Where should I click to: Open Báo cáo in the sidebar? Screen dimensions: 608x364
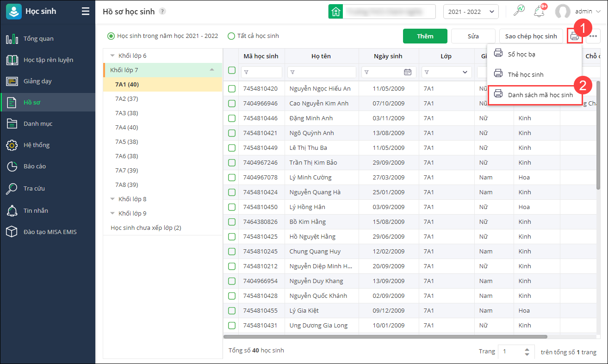(x=35, y=166)
